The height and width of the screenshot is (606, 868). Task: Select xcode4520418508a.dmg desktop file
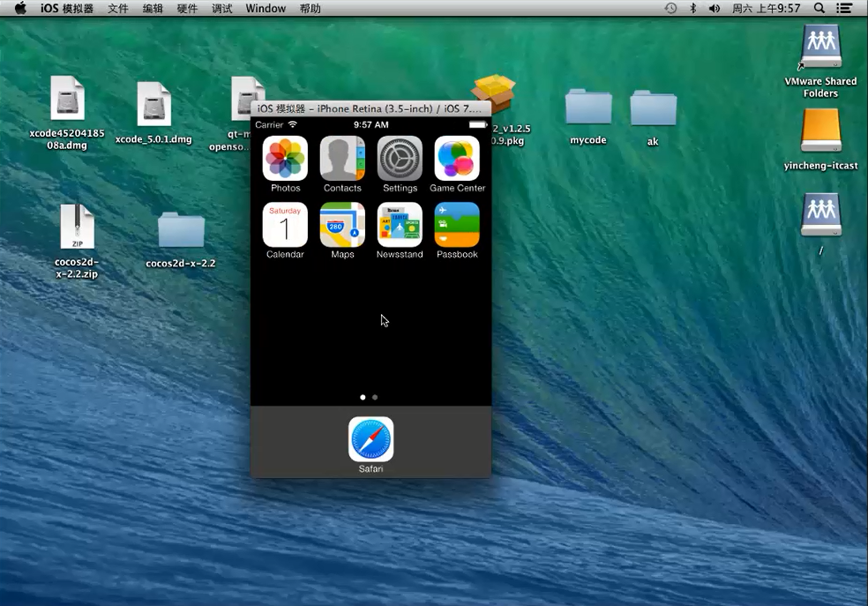point(67,98)
